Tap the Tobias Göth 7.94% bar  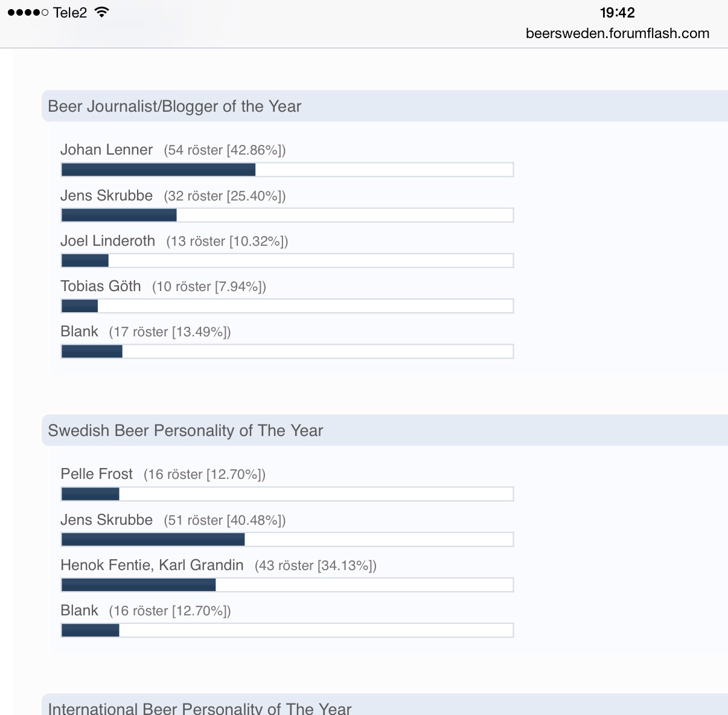[x=287, y=306]
